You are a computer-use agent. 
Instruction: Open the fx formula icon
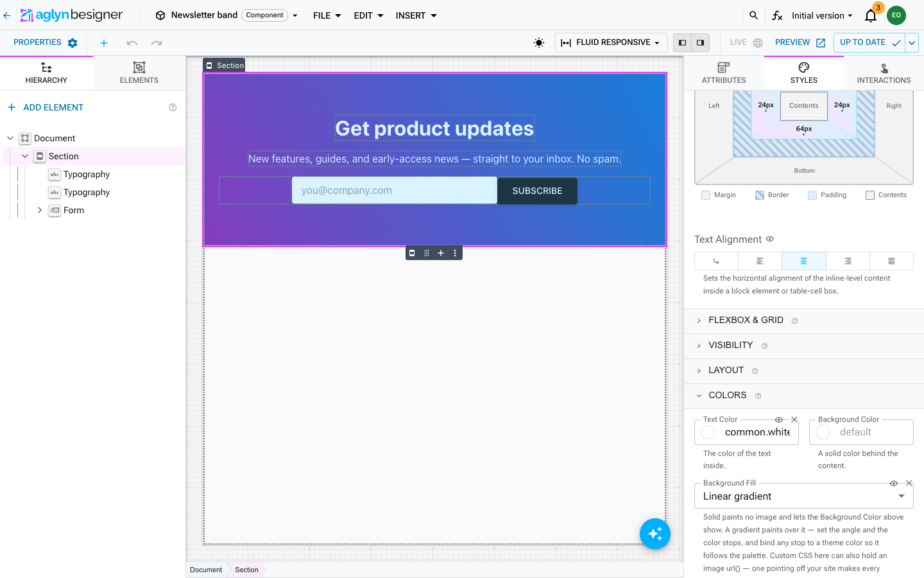(777, 15)
